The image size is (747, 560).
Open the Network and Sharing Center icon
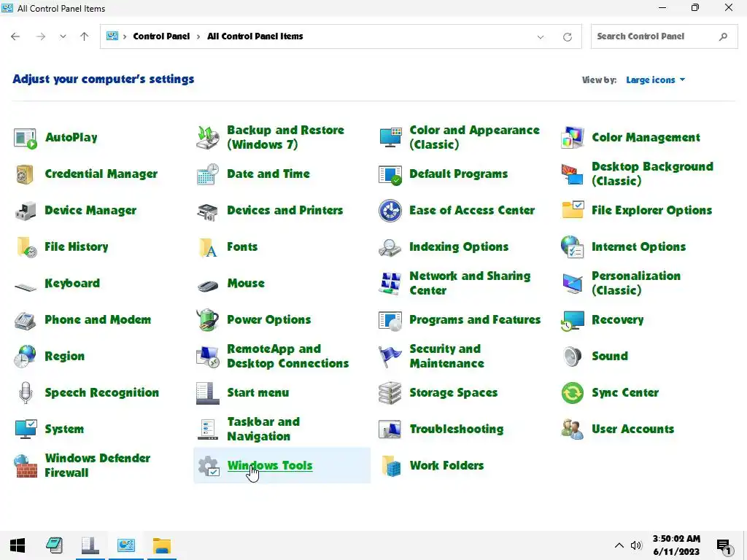[390, 284]
